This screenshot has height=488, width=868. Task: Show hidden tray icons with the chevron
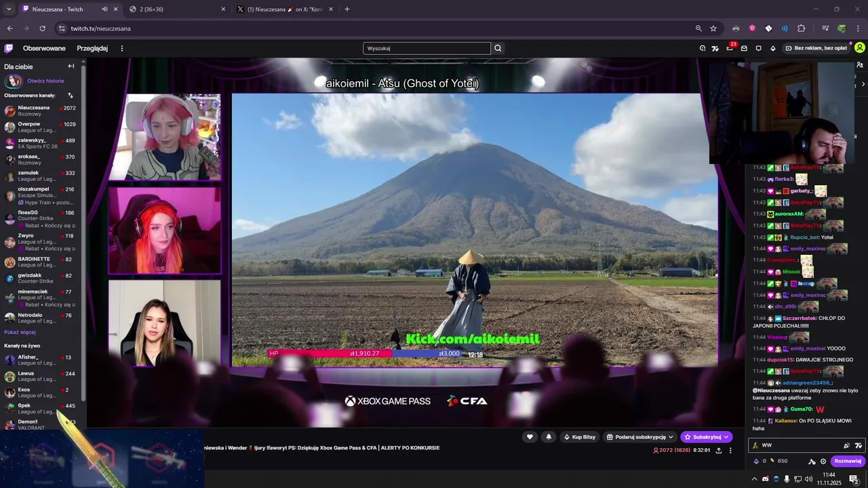click(754, 479)
